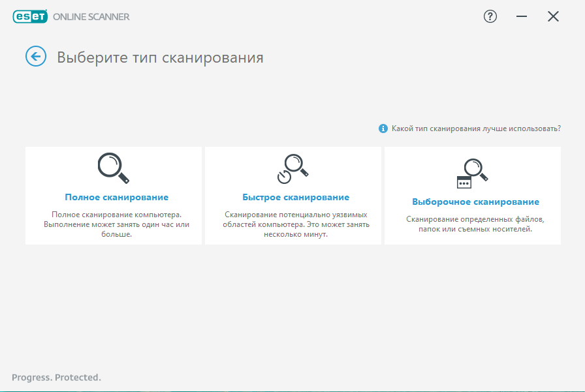Click the Полное сканирование magnifier icon
The image size is (585, 392).
point(114,168)
